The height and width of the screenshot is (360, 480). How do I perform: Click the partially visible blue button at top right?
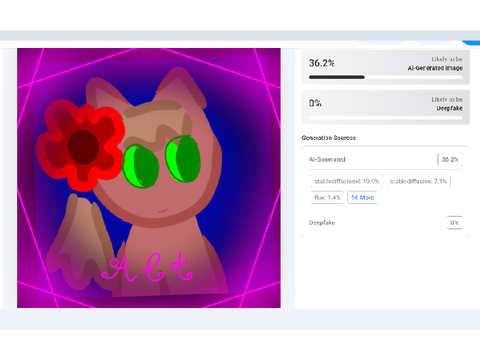[x=471, y=42]
